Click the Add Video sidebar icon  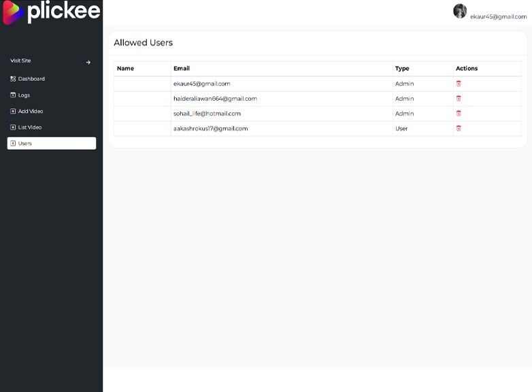(13, 111)
